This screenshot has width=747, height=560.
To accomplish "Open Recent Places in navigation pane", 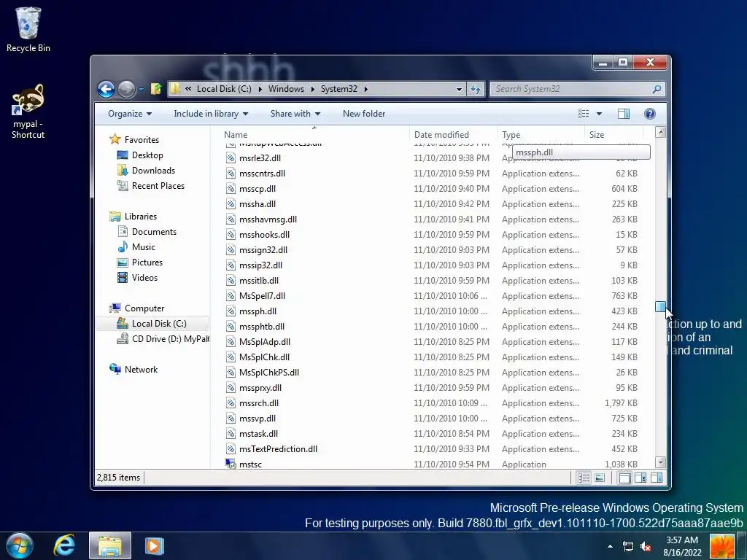I will (150, 186).
